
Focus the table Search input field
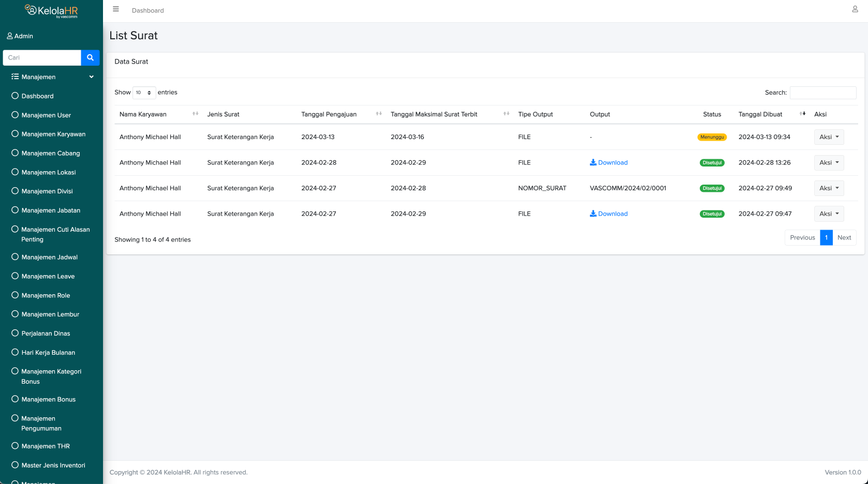click(822, 93)
